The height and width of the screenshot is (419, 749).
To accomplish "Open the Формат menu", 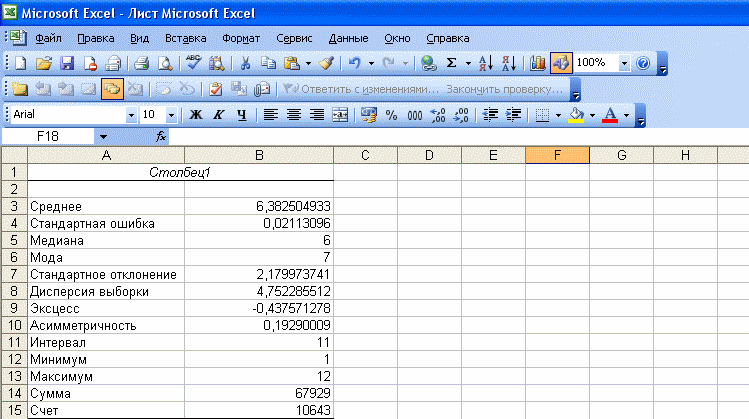I will click(241, 38).
